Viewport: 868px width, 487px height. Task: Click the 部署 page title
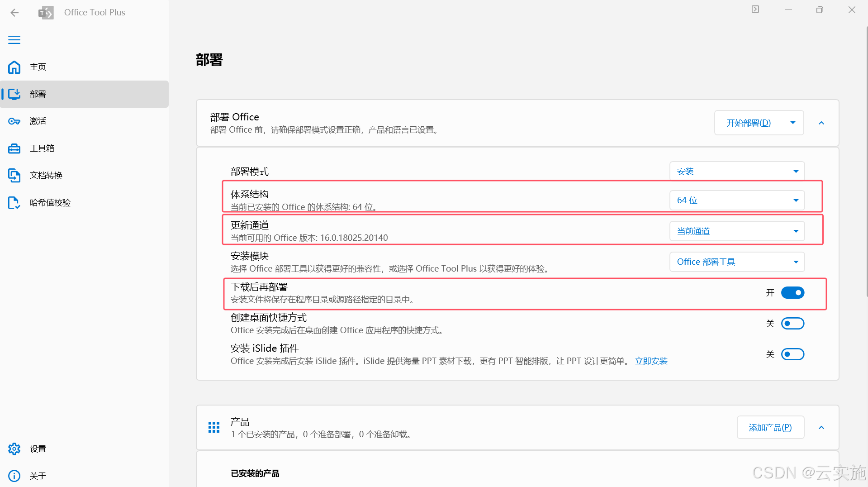pyautogui.click(x=209, y=60)
